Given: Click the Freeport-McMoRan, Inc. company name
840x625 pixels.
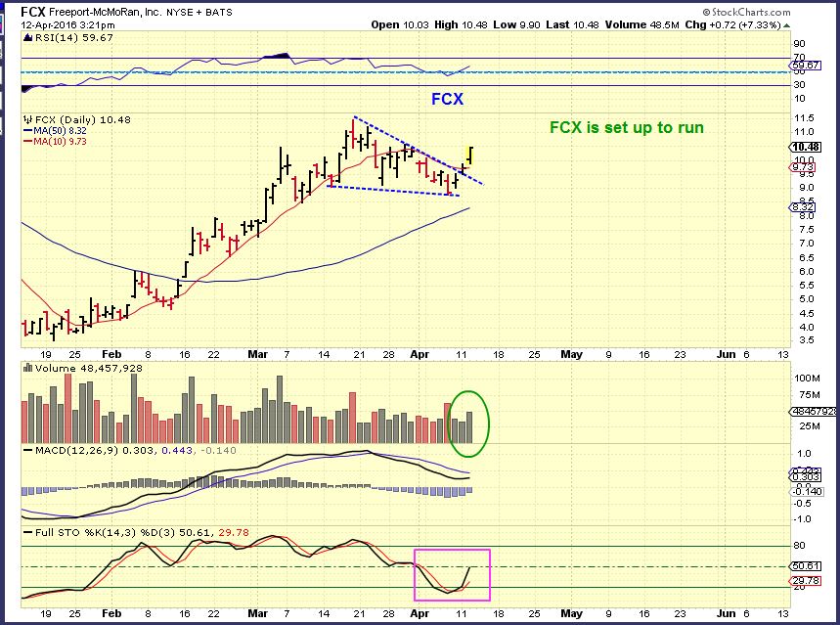Looking at the screenshot, I should tap(105, 12).
